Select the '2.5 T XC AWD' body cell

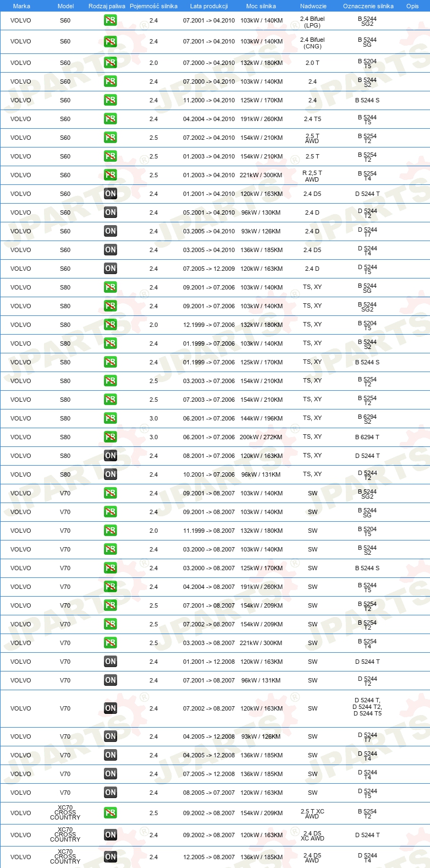pos(312,814)
